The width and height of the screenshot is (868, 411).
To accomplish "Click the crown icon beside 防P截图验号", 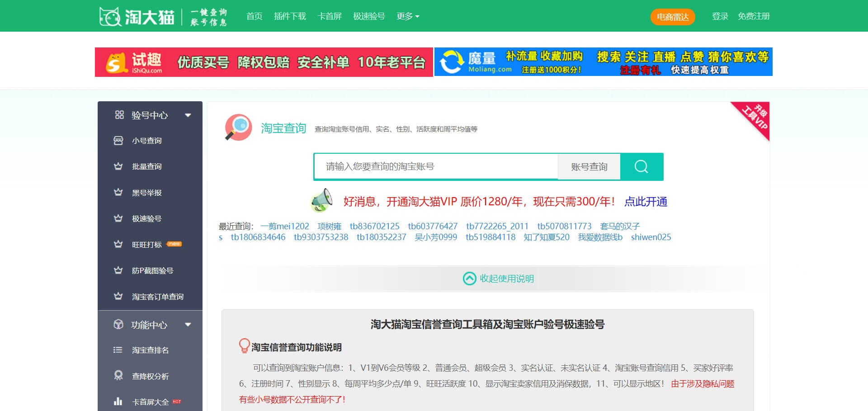I will click(x=118, y=270).
